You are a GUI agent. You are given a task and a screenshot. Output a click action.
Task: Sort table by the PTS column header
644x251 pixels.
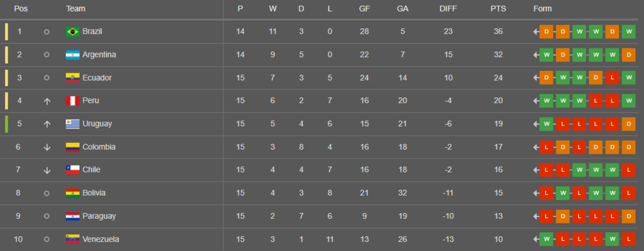click(498, 8)
